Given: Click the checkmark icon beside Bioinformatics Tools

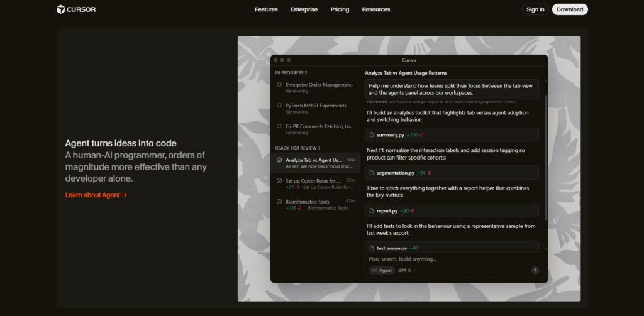Looking at the screenshot, I should point(279,202).
